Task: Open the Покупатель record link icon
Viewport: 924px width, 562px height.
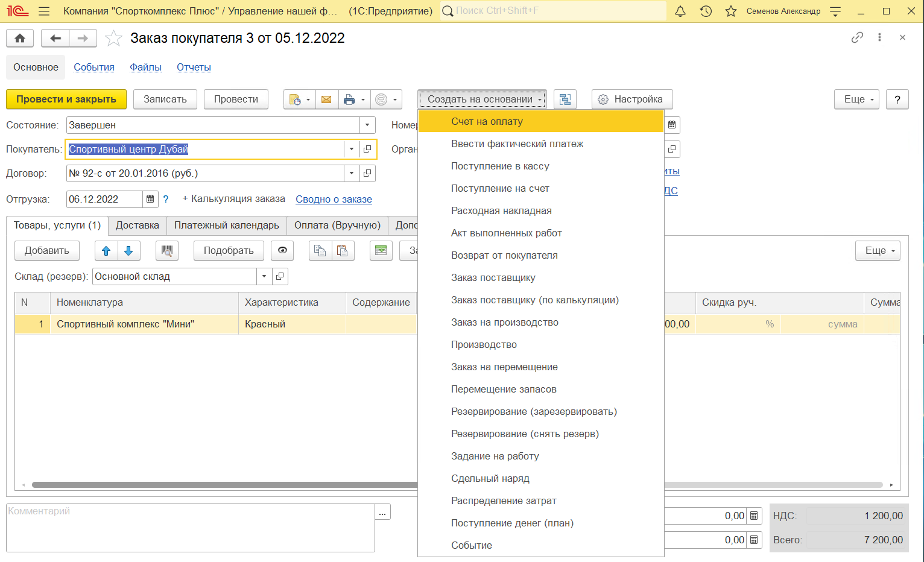Action: (x=367, y=149)
